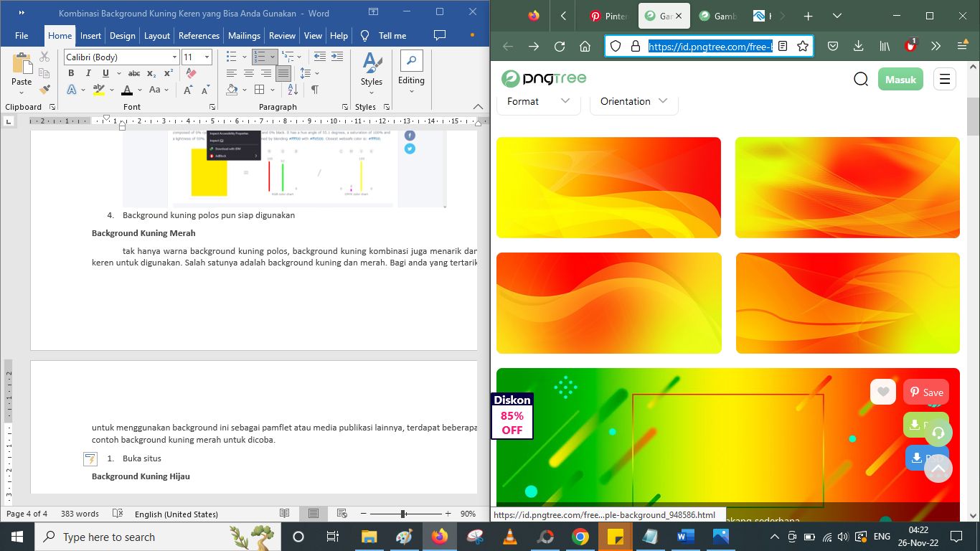Decrease font size with shrink icon
The height and width of the screenshot is (551, 980).
point(205,90)
